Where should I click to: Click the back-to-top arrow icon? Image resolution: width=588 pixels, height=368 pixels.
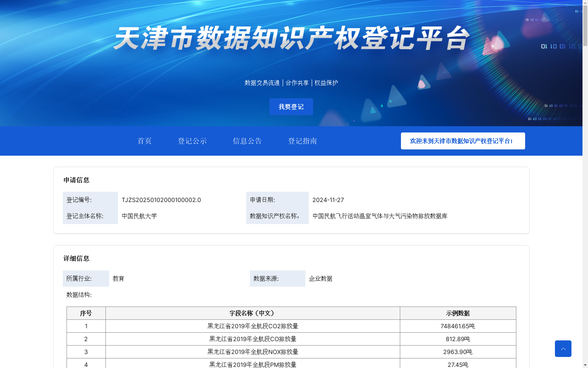tap(563, 348)
